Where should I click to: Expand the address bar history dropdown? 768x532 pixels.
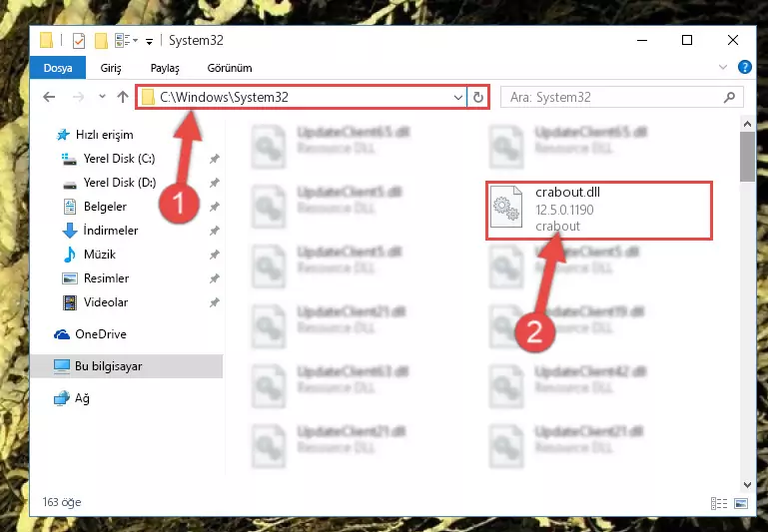tap(458, 98)
